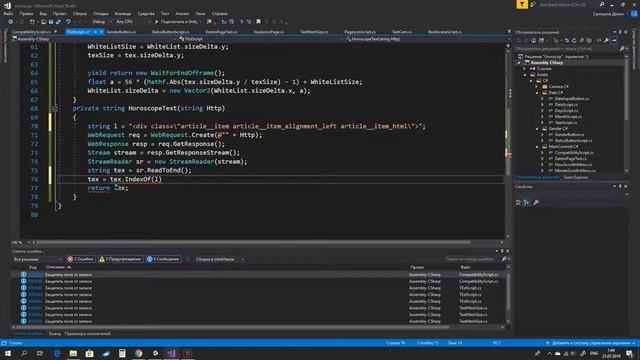Open Google Chrome from the taskbar
Viewport: 640px width, 360px height.
click(x=138, y=353)
